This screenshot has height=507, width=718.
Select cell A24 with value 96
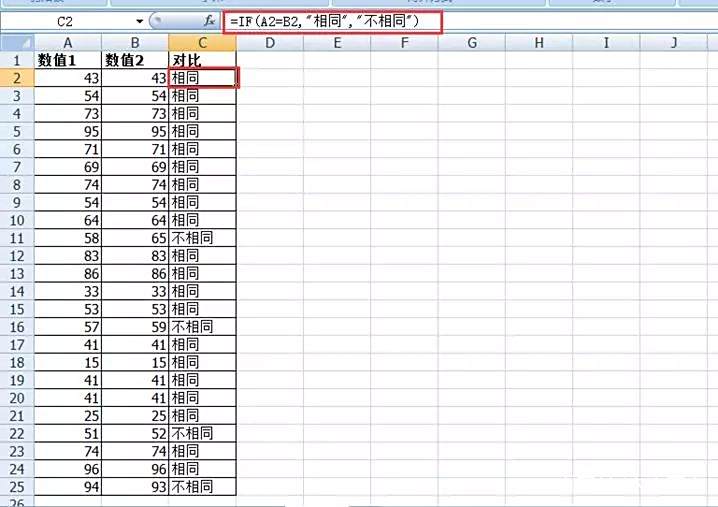point(68,469)
